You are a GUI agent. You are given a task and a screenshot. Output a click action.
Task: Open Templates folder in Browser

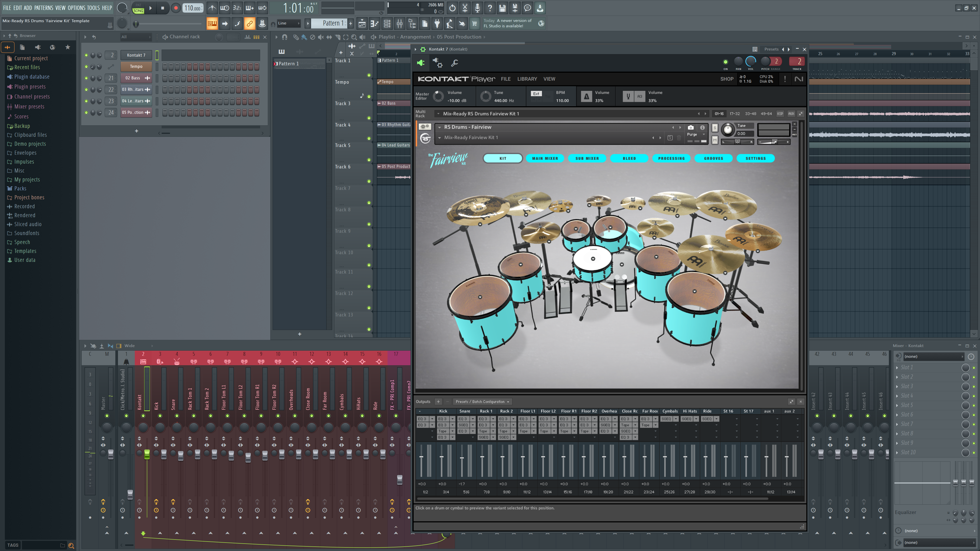coord(25,251)
